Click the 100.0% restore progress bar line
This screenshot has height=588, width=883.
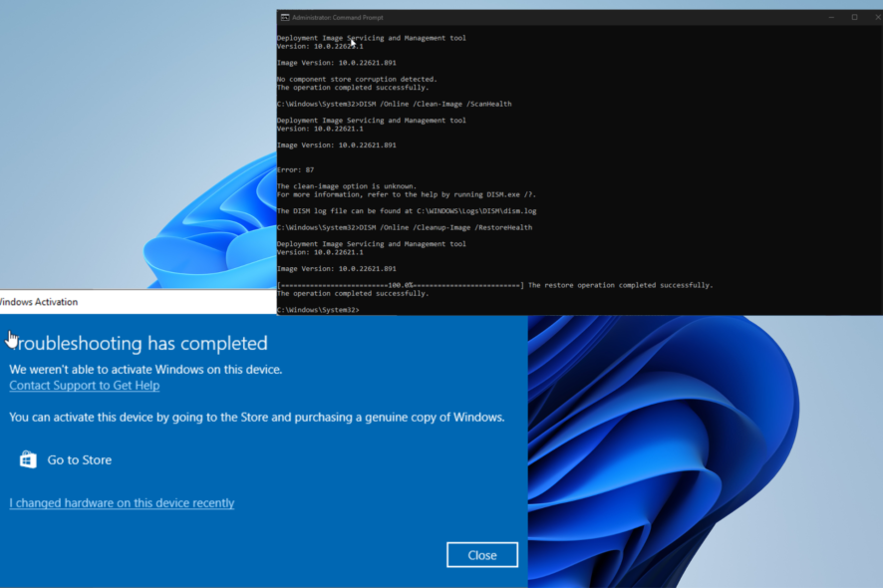coord(401,286)
